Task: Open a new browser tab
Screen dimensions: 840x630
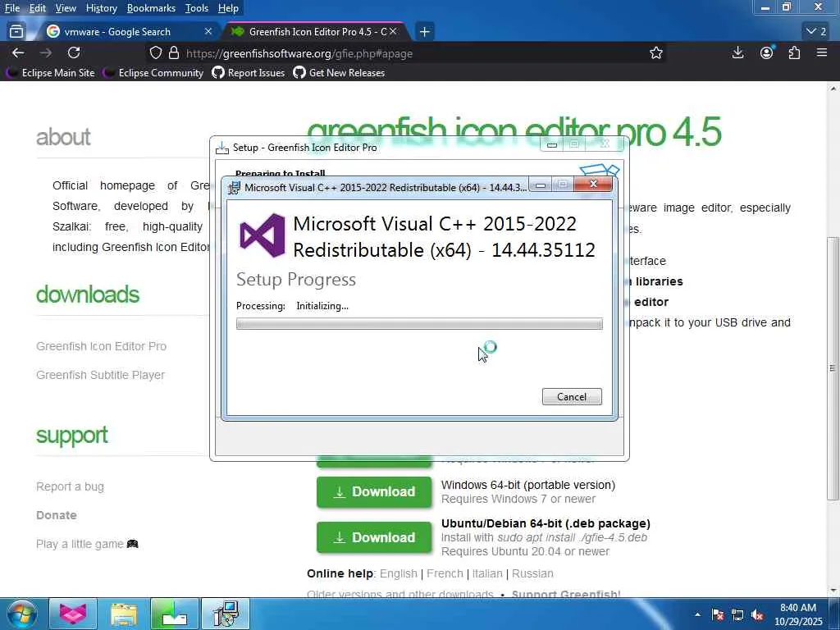Action: click(x=424, y=32)
